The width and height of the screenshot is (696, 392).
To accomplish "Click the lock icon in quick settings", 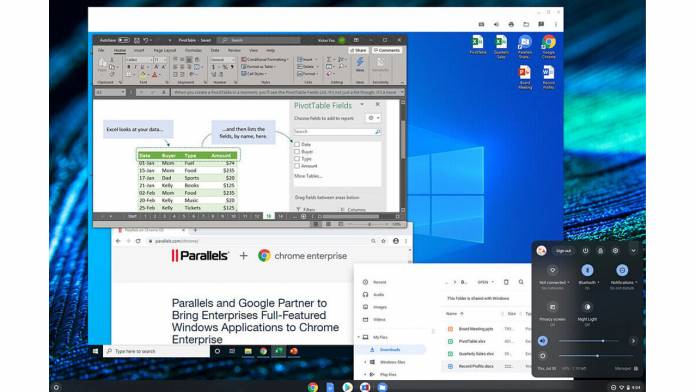I will tap(600, 251).
